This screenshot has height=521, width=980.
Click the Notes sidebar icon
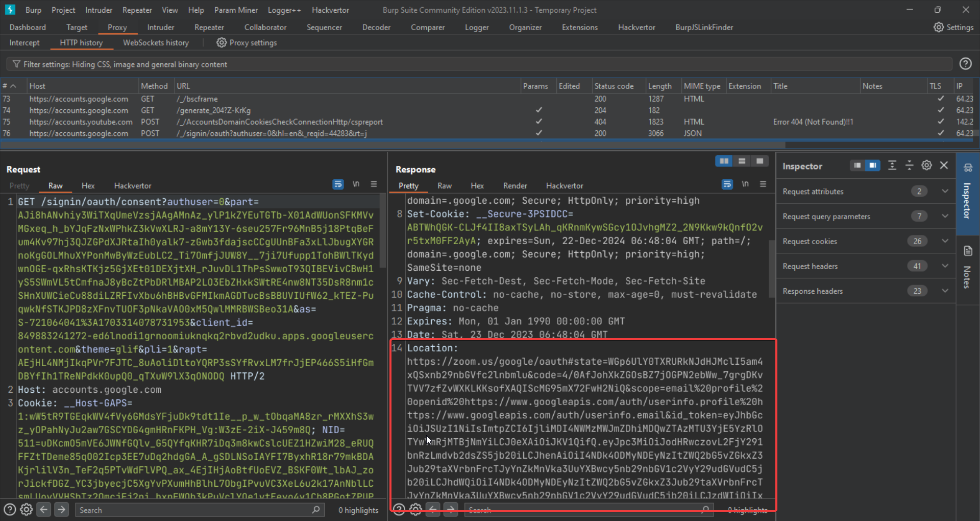pos(968,251)
